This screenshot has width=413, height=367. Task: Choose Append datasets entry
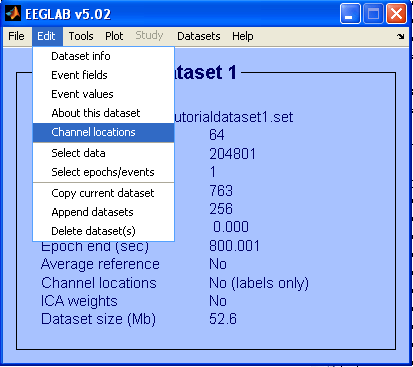[104, 212]
